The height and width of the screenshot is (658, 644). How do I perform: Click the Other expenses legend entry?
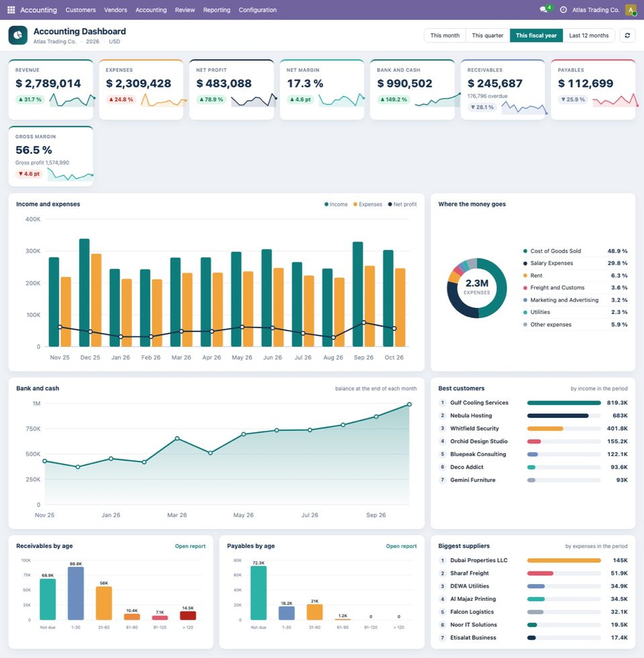(575, 325)
